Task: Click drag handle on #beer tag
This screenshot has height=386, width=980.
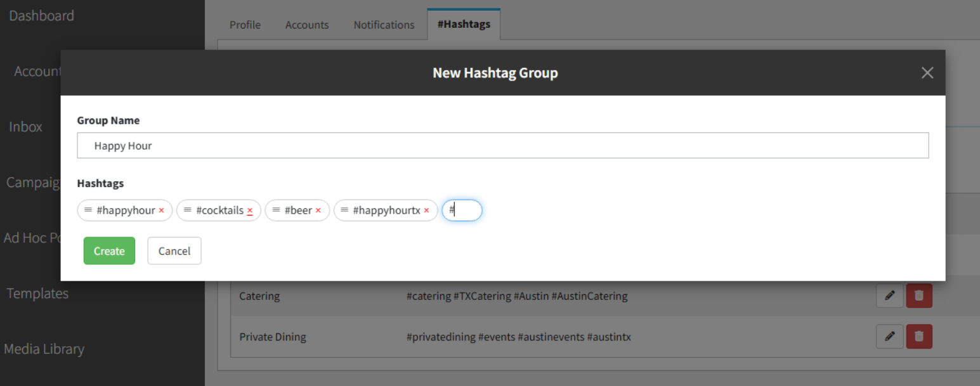Action: [276, 210]
